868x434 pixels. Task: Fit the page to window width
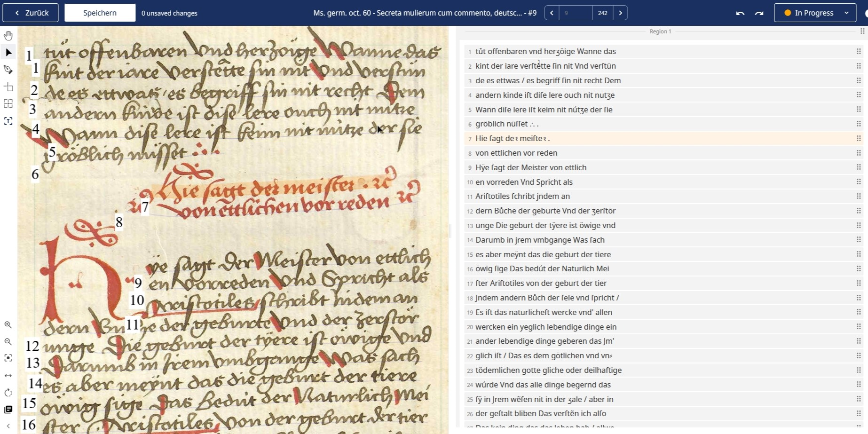pyautogui.click(x=8, y=375)
